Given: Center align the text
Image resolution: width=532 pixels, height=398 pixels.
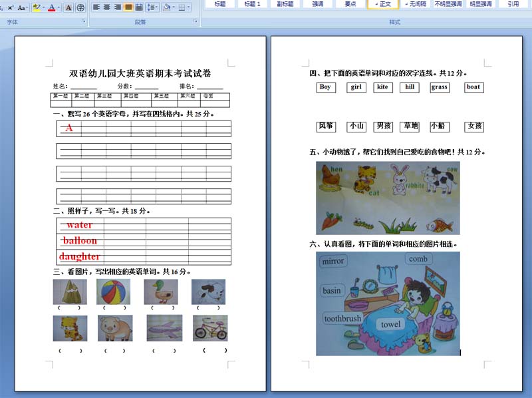Looking at the screenshot, I should coord(107,7).
